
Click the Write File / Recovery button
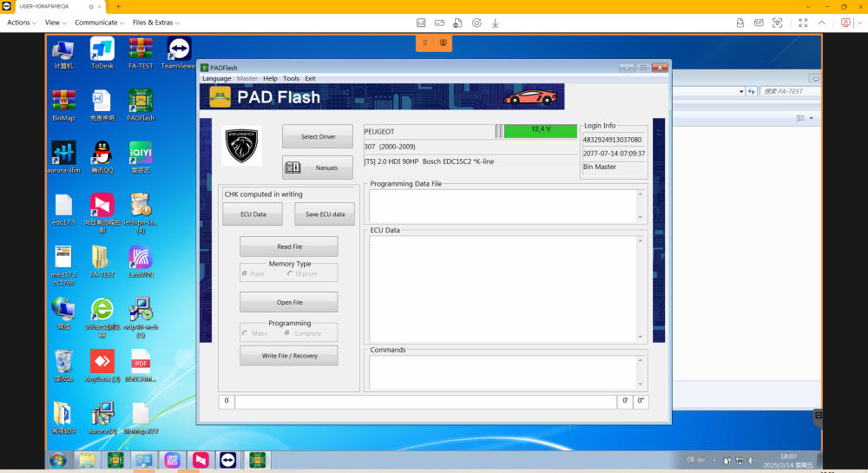tap(289, 356)
